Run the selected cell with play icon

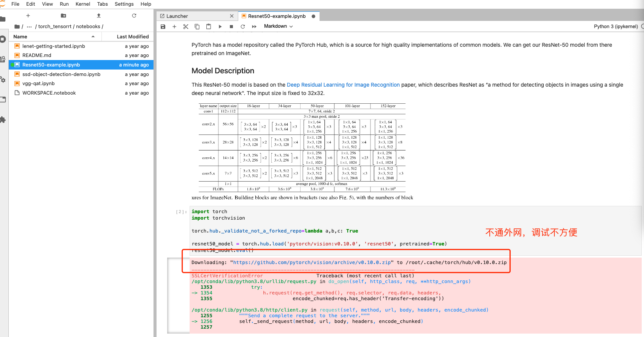point(220,27)
